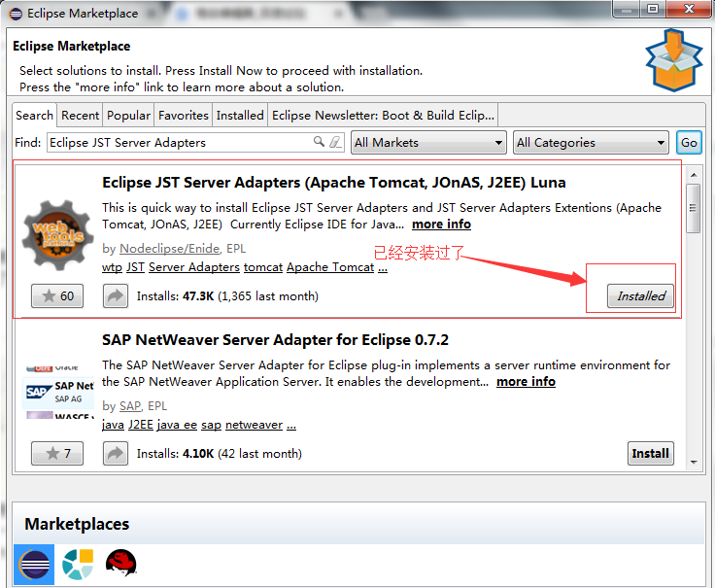Switch to the Favorites tab
Image resolution: width=715 pixels, height=588 pixels.
[184, 116]
